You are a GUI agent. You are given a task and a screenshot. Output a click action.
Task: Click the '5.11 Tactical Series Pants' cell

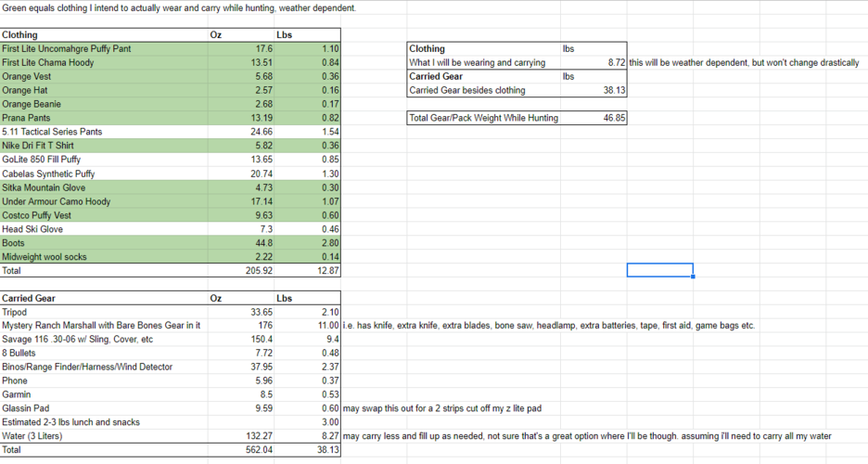click(104, 132)
